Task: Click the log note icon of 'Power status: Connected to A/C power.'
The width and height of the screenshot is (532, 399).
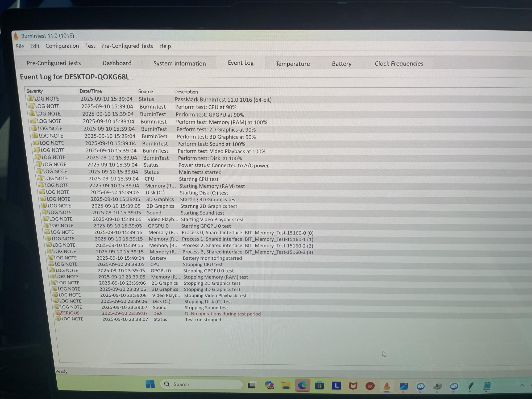Action: [39, 164]
